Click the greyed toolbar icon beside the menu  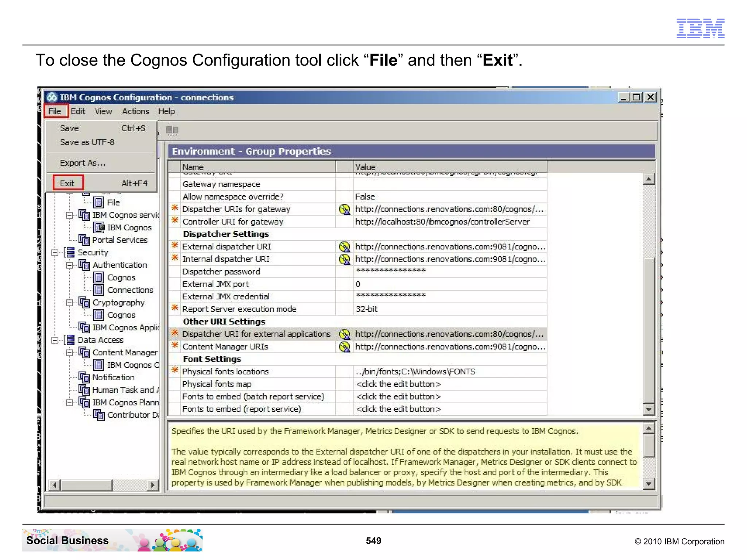pyautogui.click(x=172, y=130)
